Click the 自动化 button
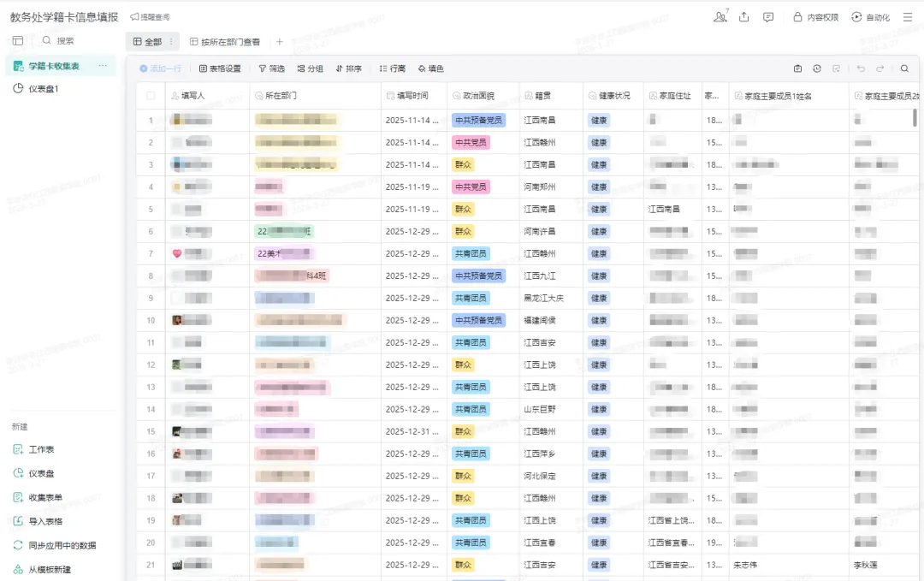Viewport: 924px width, 581px height. 871,17
